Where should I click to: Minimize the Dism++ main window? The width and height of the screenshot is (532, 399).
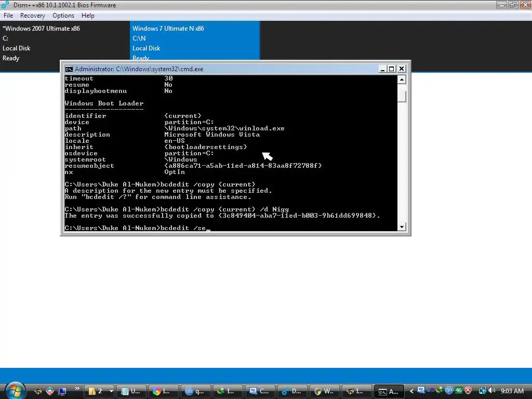(501, 5)
